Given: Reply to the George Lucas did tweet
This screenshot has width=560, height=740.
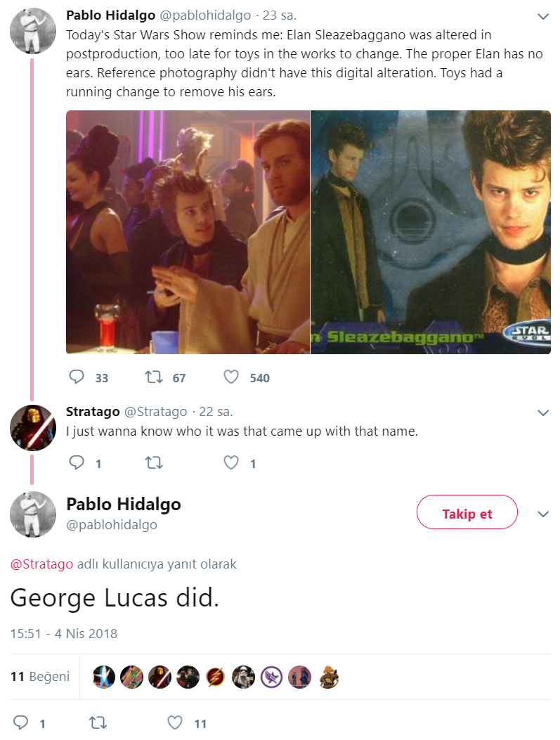Looking at the screenshot, I should [20, 722].
